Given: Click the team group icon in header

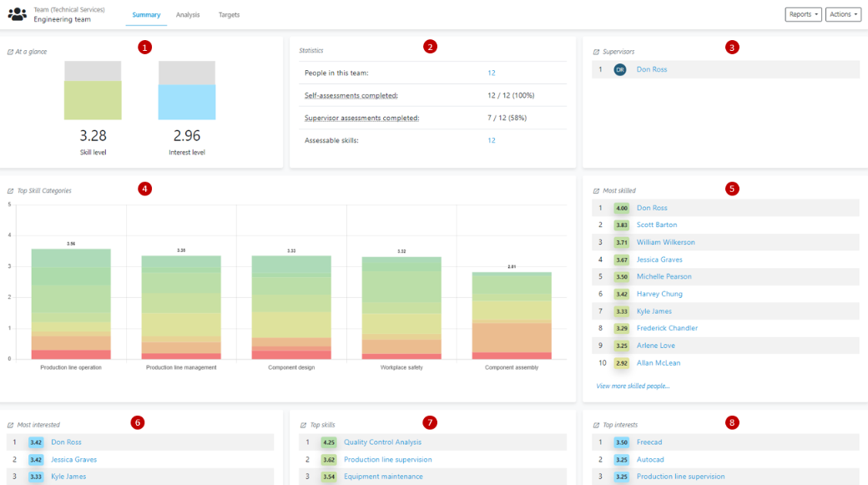Looking at the screenshot, I should click(17, 14).
